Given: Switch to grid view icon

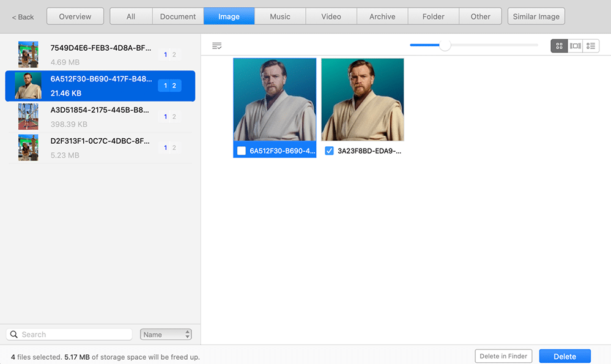Looking at the screenshot, I should [x=559, y=46].
